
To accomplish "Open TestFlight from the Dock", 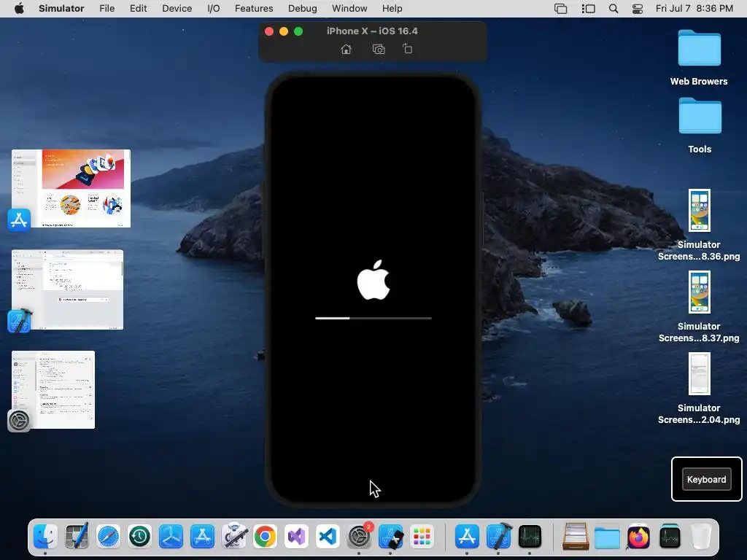I will (x=171, y=537).
